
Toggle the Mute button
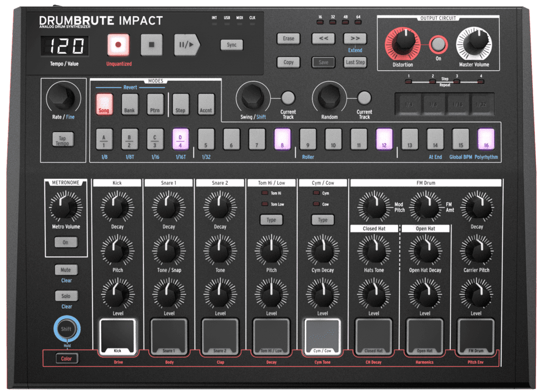click(66, 270)
